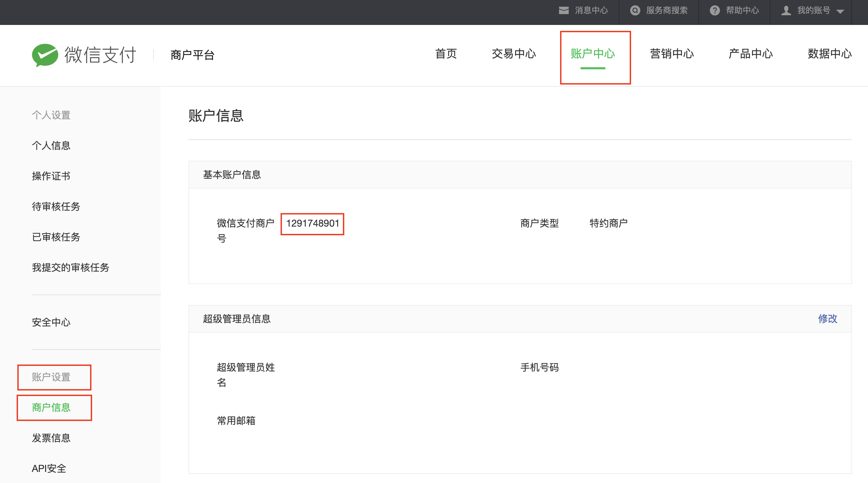Click the question mark help icon
Screen dimensions: 868x483
[715, 10]
